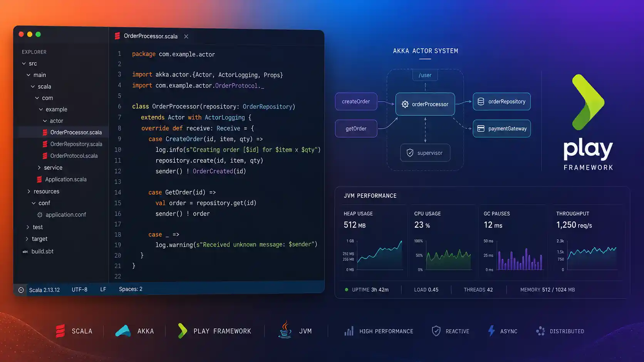The width and height of the screenshot is (644, 362).
Task: Click the Distributed dots icon
Action: (540, 331)
